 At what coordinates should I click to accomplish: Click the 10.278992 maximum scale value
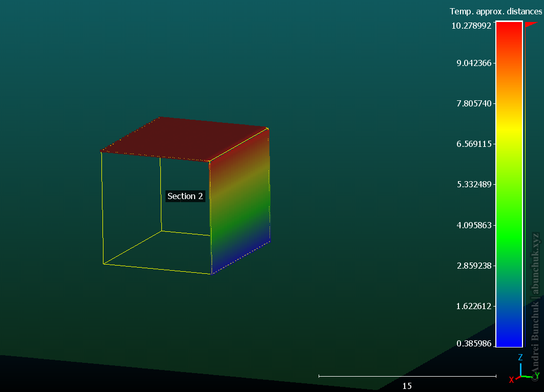471,26
